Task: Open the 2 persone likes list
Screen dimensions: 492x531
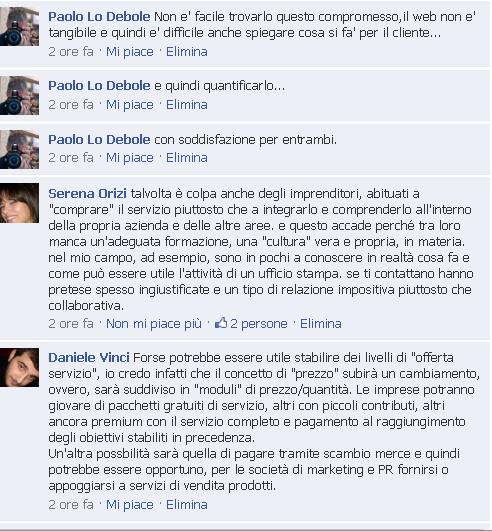Action: [259, 324]
